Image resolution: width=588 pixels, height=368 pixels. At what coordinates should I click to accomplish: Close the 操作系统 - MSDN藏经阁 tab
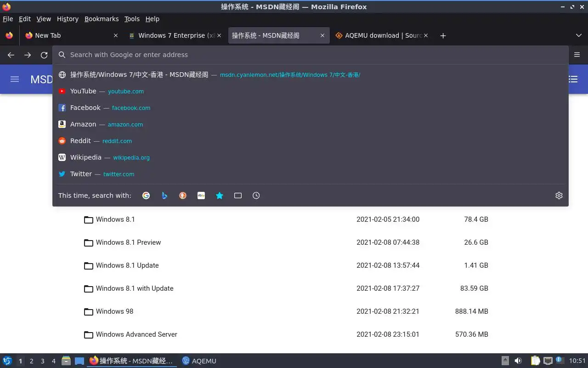[322, 35]
